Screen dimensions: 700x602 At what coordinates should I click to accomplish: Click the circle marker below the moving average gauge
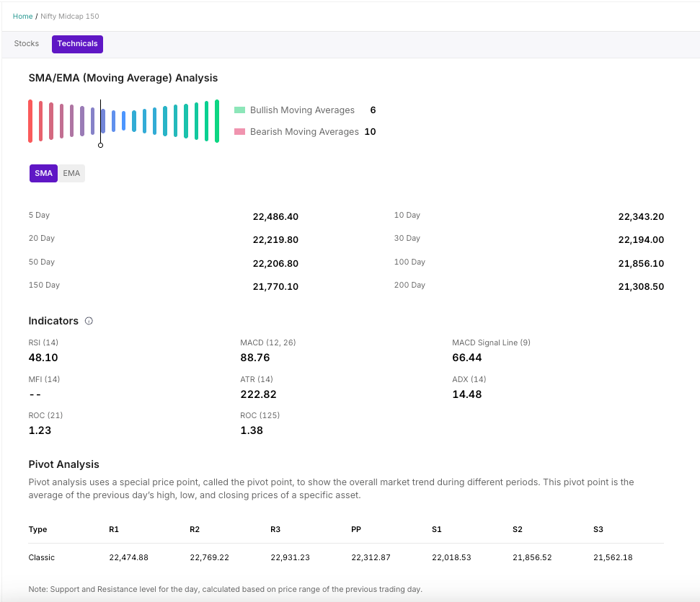100,145
